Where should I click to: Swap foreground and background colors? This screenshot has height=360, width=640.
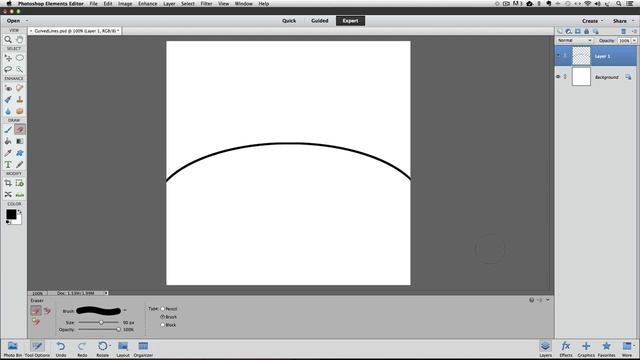pyautogui.click(x=19, y=212)
